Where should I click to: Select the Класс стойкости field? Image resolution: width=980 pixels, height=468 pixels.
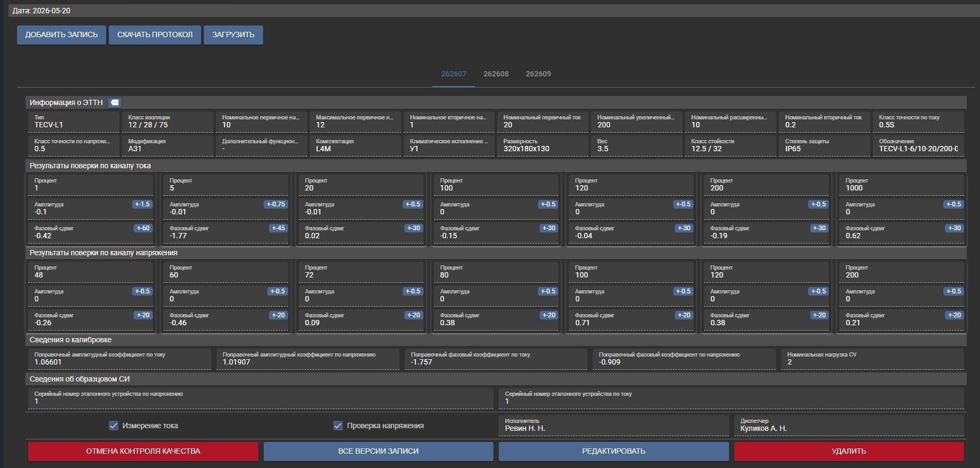click(x=731, y=146)
